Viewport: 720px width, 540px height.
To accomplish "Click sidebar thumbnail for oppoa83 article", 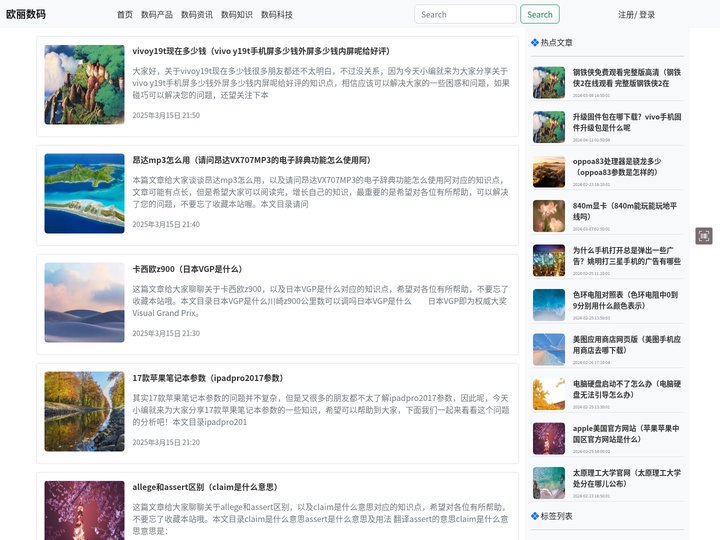I will (549, 172).
